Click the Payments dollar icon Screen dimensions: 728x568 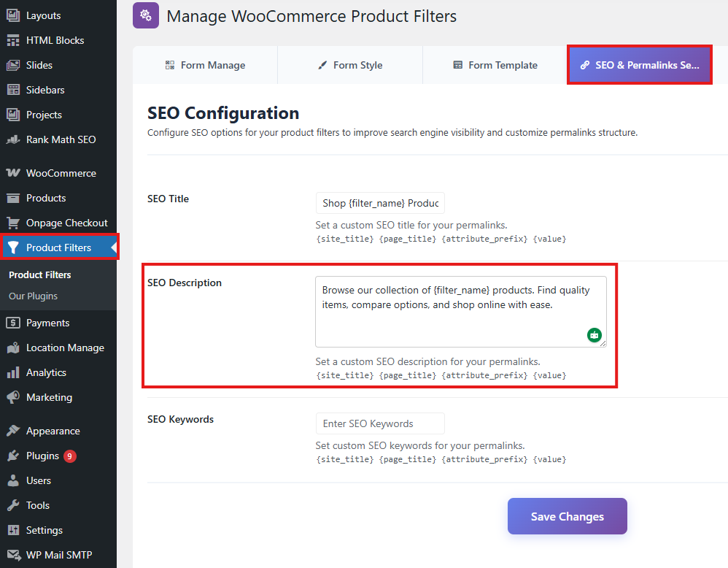click(13, 323)
